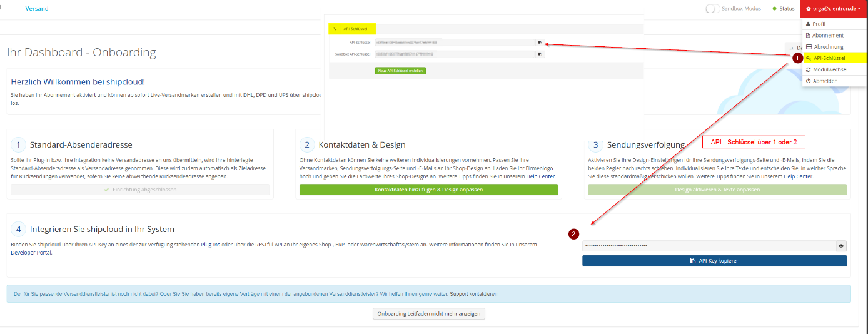Click the numbered circle 1 for Standard-Absenderadresse
Viewport: 868px width, 334px height.
pos(18,145)
